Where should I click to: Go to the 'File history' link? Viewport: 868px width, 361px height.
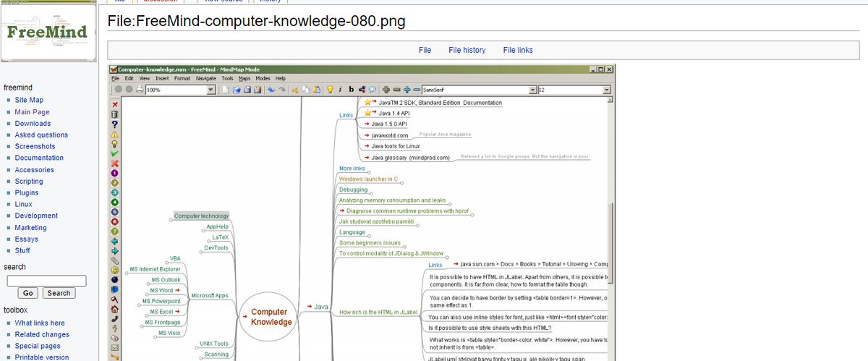click(467, 50)
